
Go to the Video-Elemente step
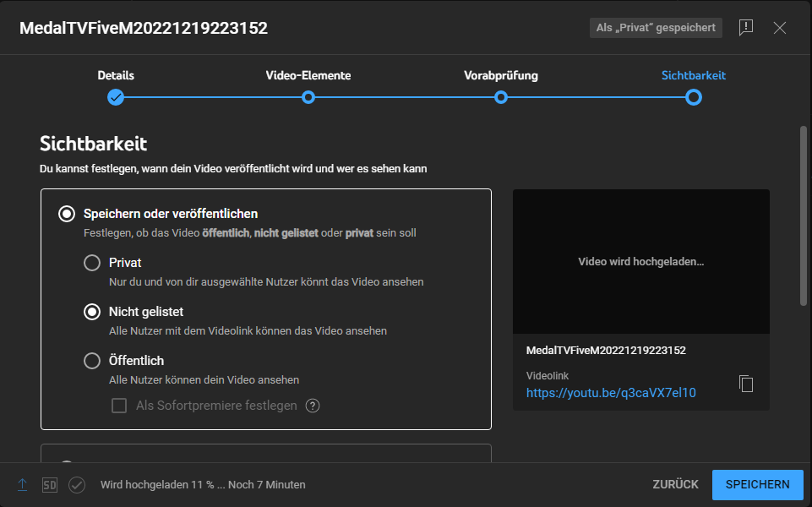tap(308, 97)
